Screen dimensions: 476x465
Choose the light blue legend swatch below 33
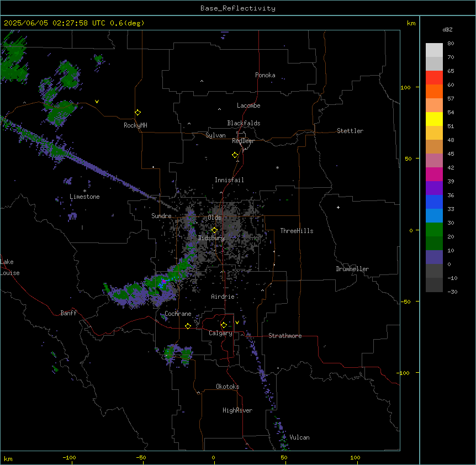pyautogui.click(x=434, y=215)
